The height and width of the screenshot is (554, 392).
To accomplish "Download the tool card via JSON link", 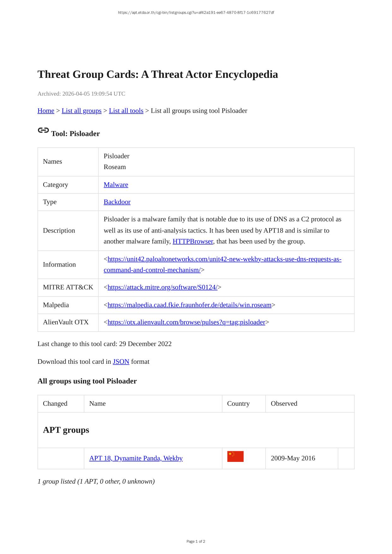I will click(x=121, y=362).
